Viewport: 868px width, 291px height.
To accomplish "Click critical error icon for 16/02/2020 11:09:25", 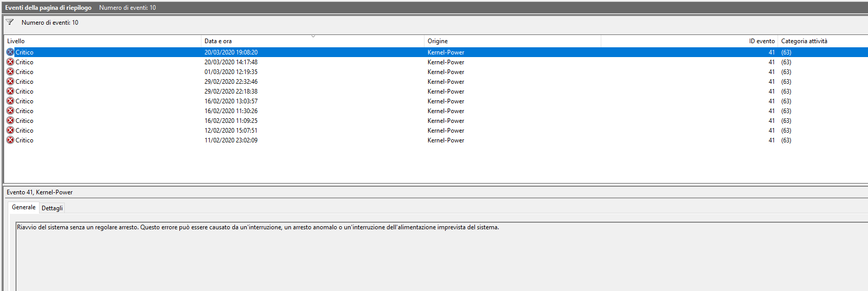I will click(x=10, y=120).
